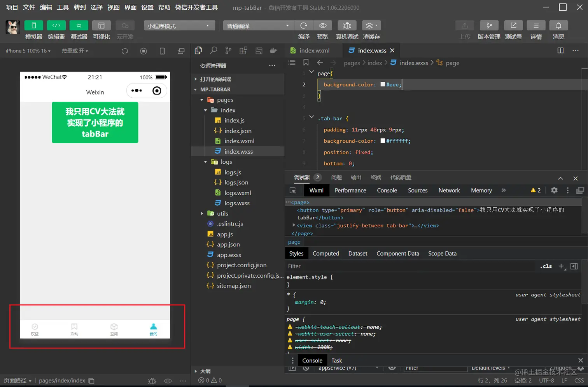Click the split editor icon
This screenshot has width=588, height=387.
click(560, 51)
